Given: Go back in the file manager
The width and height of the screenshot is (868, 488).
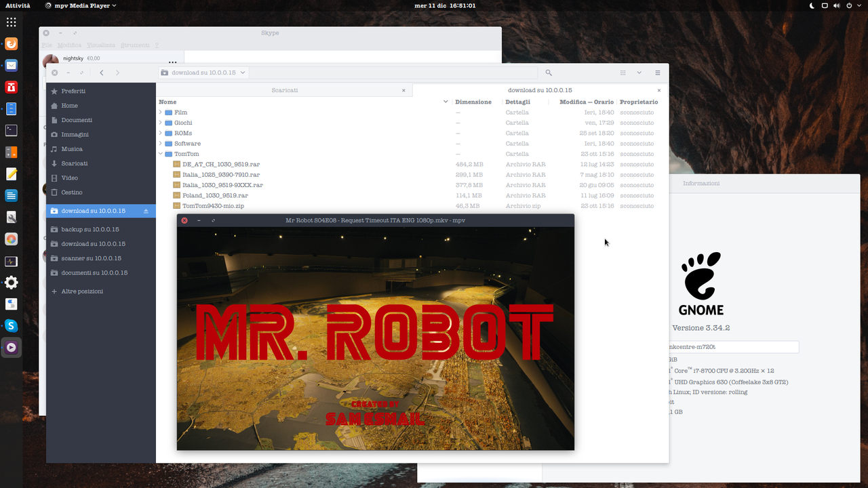Looking at the screenshot, I should click(x=102, y=73).
